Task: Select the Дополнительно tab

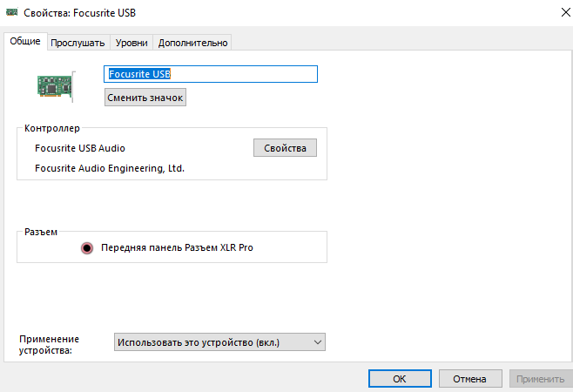Action: pyautogui.click(x=192, y=42)
